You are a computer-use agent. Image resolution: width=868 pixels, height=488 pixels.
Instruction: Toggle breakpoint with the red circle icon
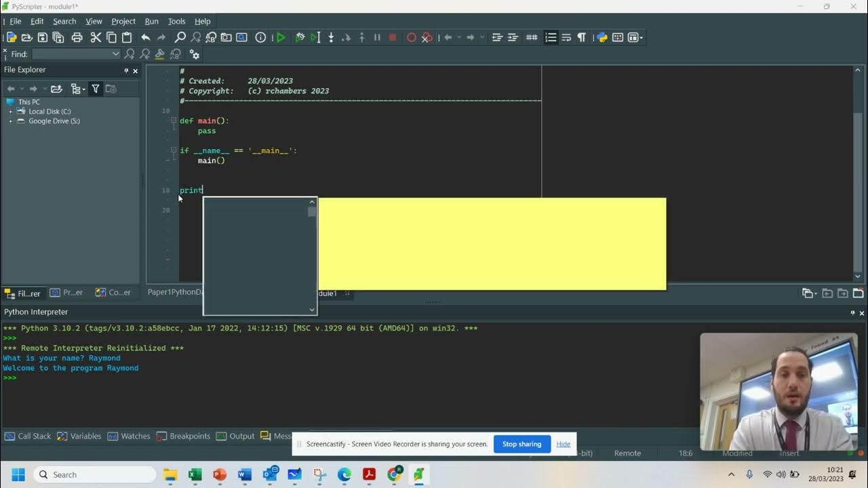click(411, 38)
